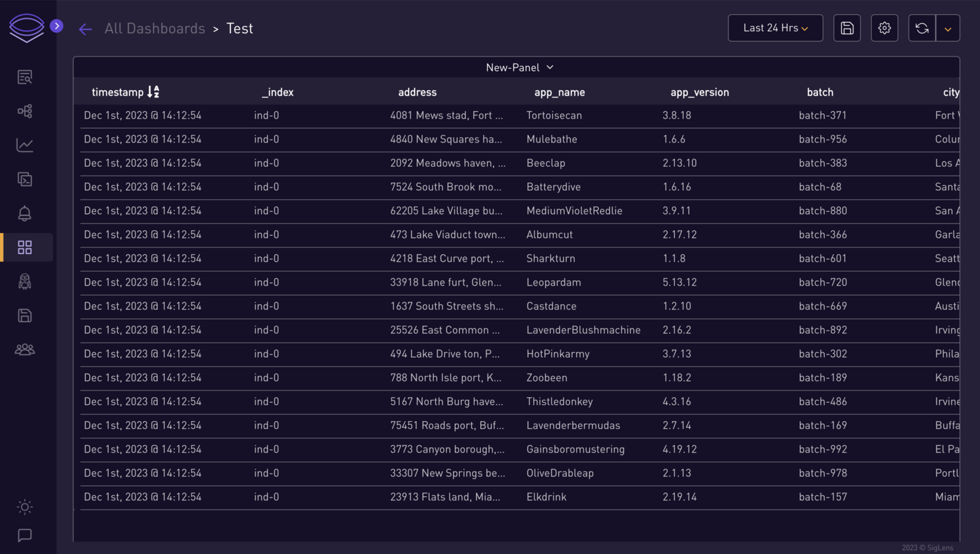Open the dashboards grid icon
Viewport: 980px width, 554px height.
[25, 247]
